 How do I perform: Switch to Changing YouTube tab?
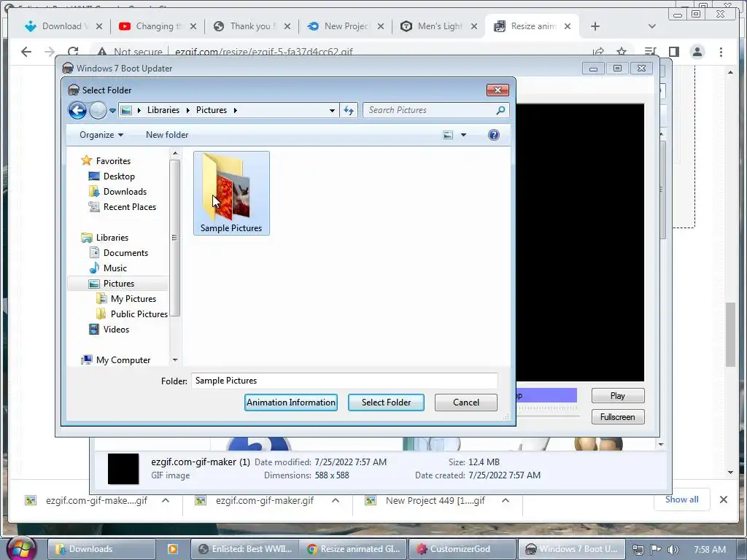click(x=158, y=26)
